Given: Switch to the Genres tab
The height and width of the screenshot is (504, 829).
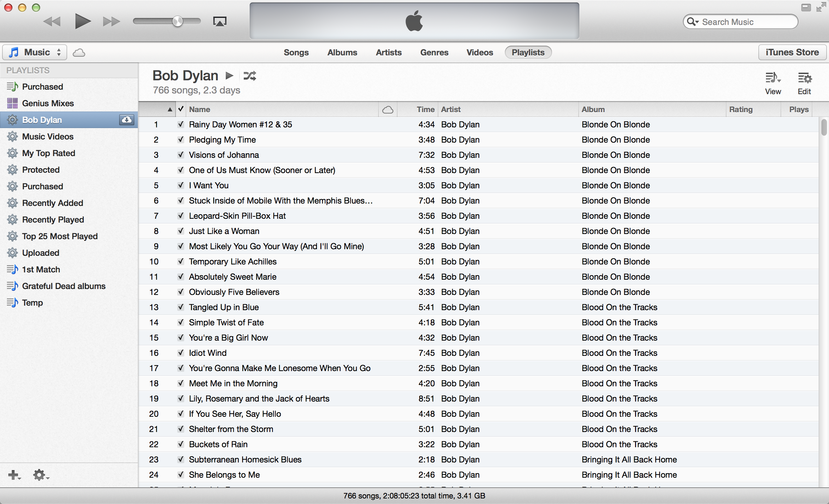Looking at the screenshot, I should point(434,52).
